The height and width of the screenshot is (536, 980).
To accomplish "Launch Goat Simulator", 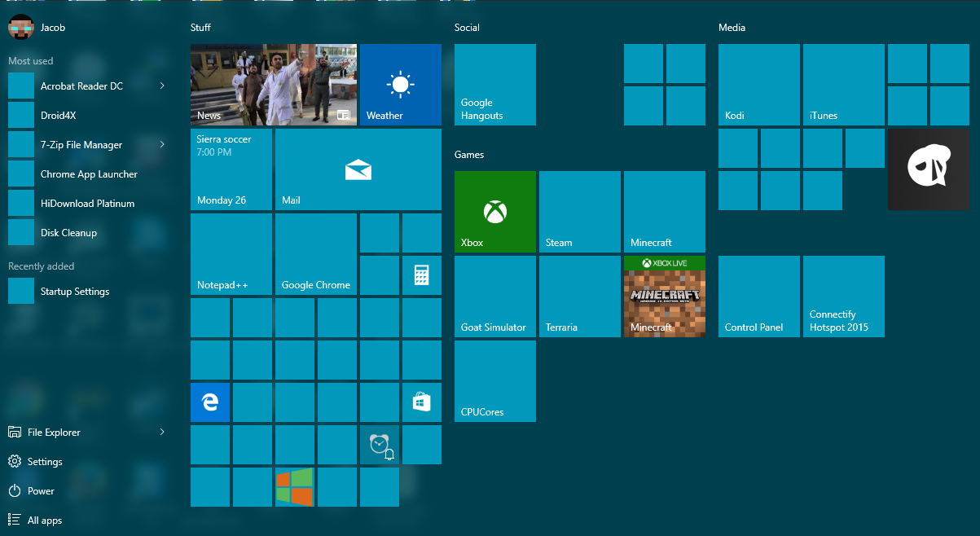I will tap(494, 296).
